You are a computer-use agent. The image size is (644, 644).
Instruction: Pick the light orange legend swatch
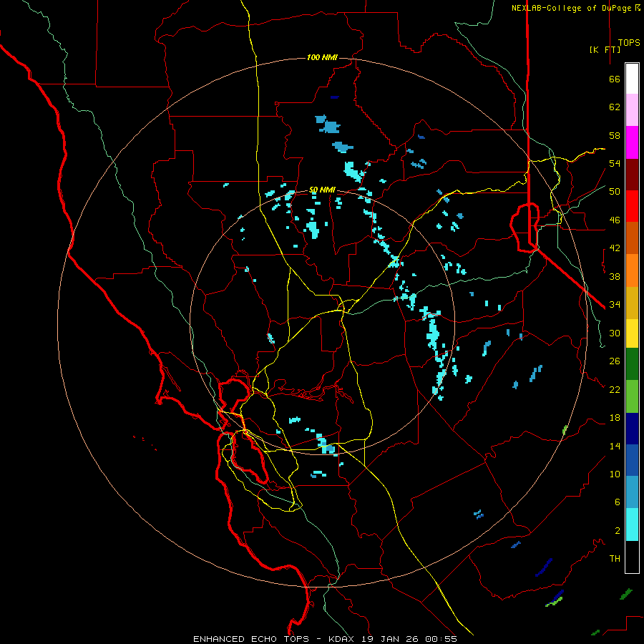click(632, 270)
